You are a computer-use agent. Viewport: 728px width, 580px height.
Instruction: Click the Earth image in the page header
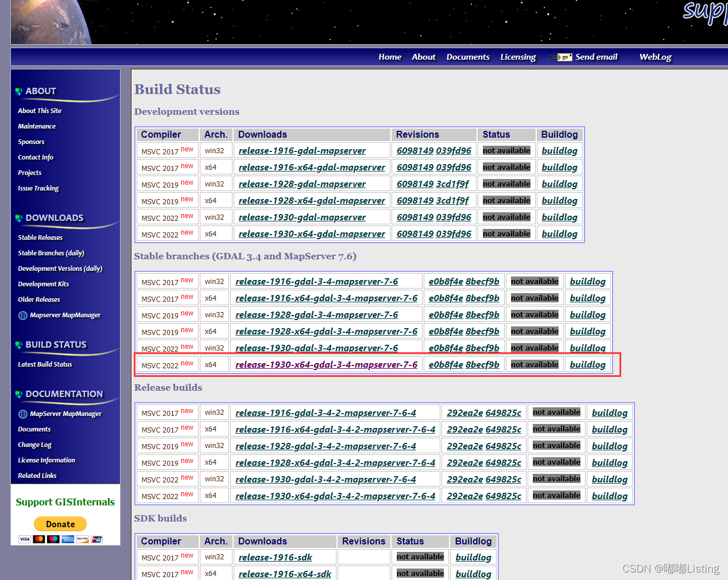coord(46,22)
